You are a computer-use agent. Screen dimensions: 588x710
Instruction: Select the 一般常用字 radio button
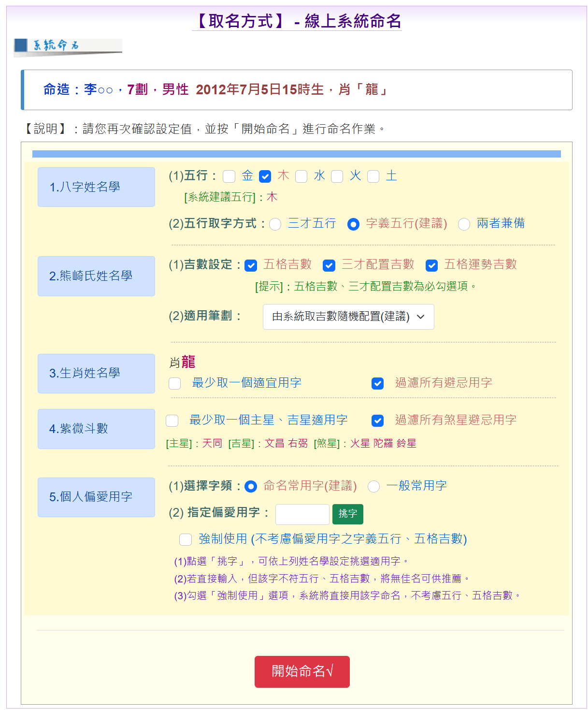coord(373,486)
